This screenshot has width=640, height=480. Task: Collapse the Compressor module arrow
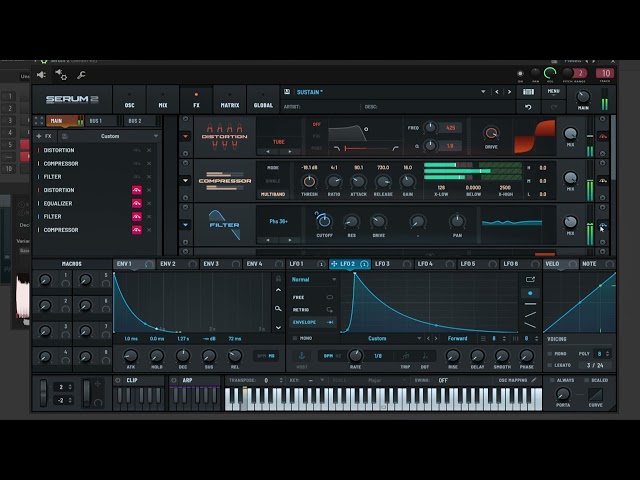pyautogui.click(x=185, y=180)
